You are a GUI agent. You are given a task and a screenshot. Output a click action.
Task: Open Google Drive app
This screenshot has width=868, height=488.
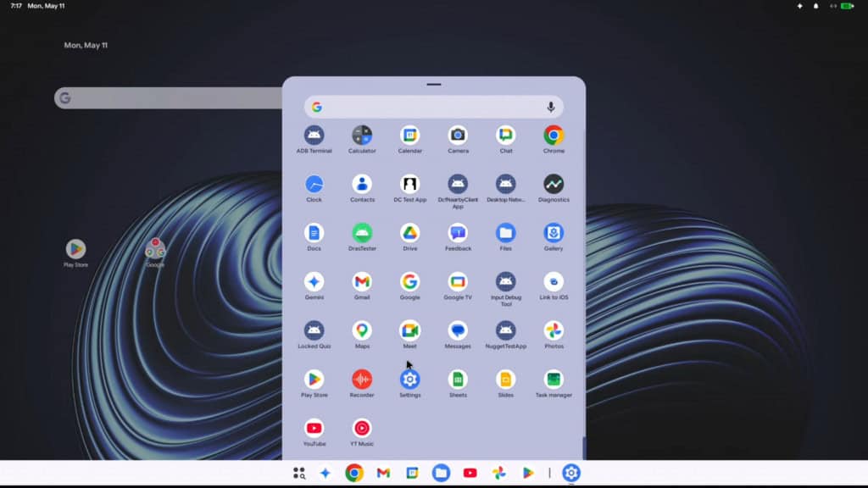pyautogui.click(x=409, y=233)
